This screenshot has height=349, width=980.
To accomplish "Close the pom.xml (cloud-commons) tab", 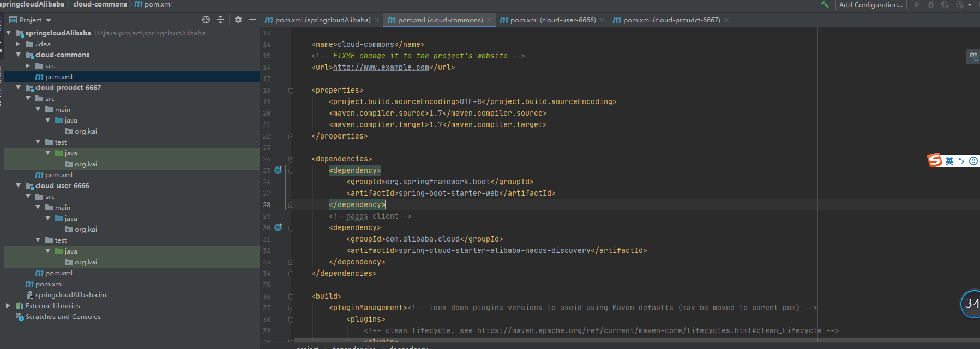I will 489,20.
